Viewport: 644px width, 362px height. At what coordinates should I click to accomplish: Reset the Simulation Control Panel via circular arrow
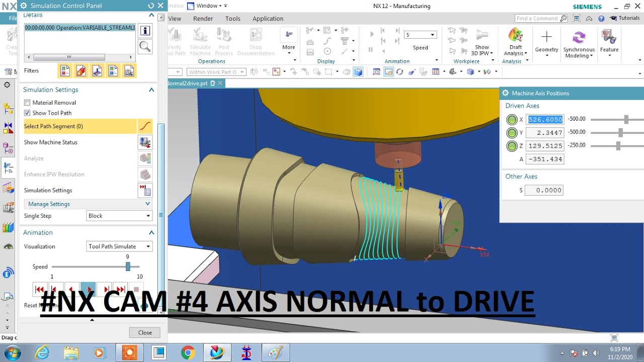(x=151, y=6)
